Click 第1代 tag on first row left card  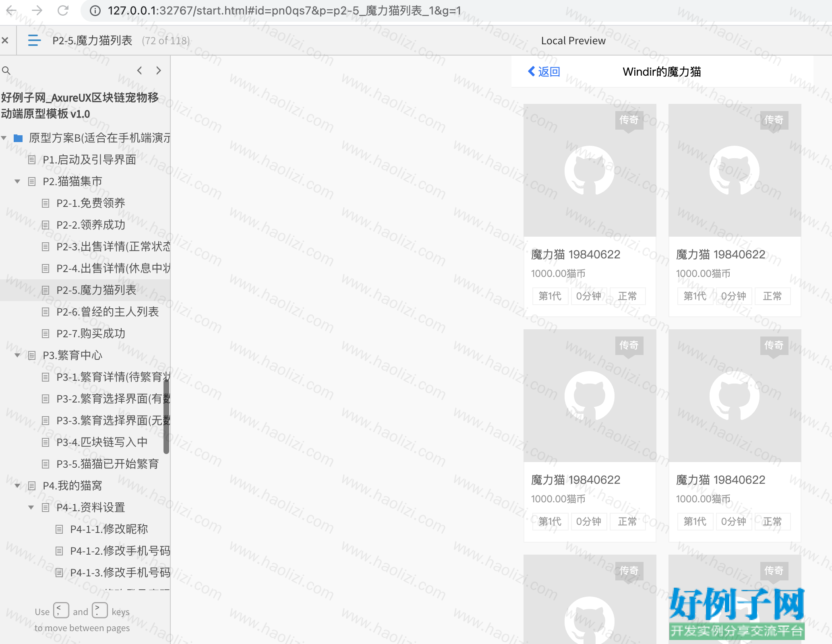(550, 296)
